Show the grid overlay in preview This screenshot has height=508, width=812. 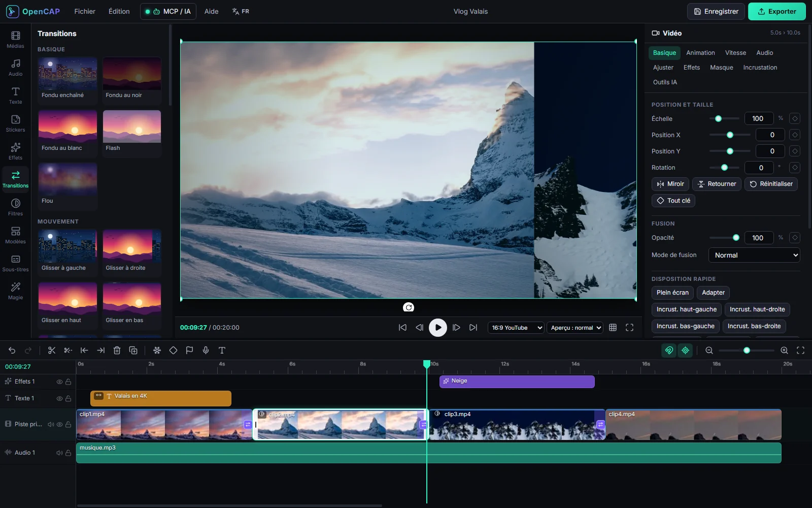pyautogui.click(x=613, y=328)
